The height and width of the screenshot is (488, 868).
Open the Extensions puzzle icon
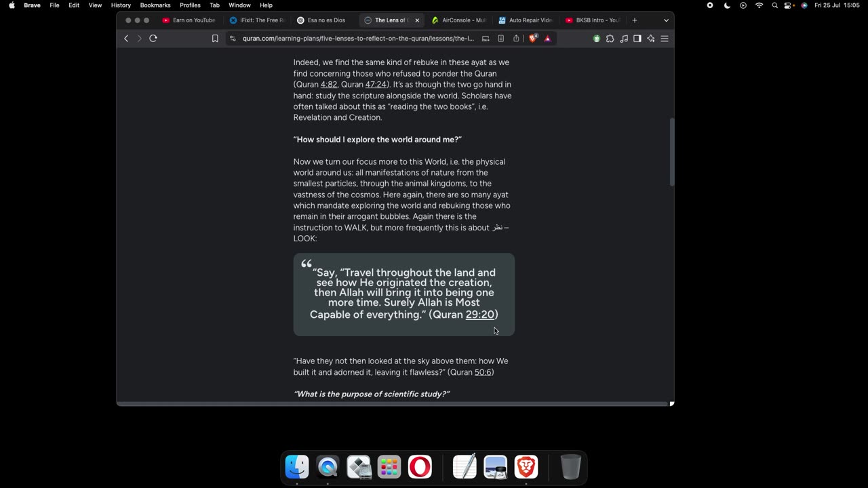610,39
